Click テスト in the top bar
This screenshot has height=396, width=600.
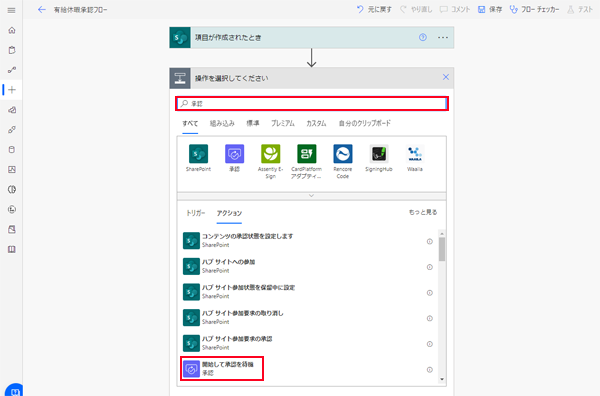[x=580, y=10]
